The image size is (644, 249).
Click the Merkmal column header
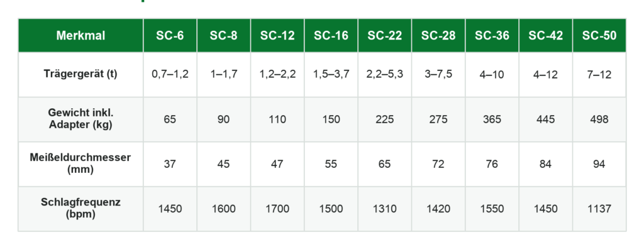click(x=80, y=35)
